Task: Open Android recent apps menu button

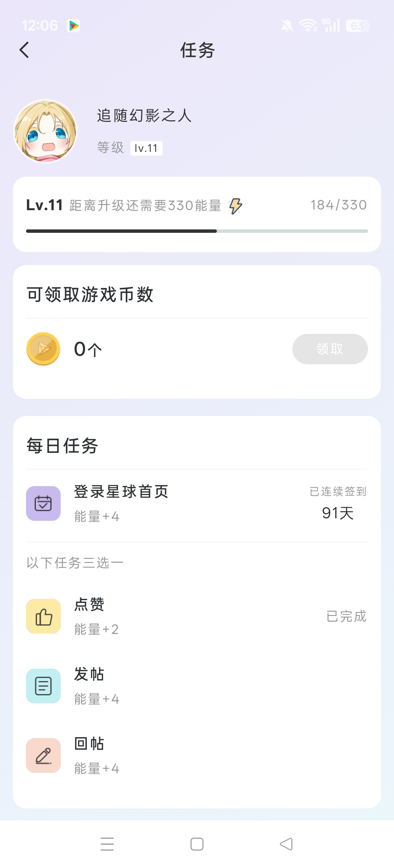Action: tap(107, 844)
